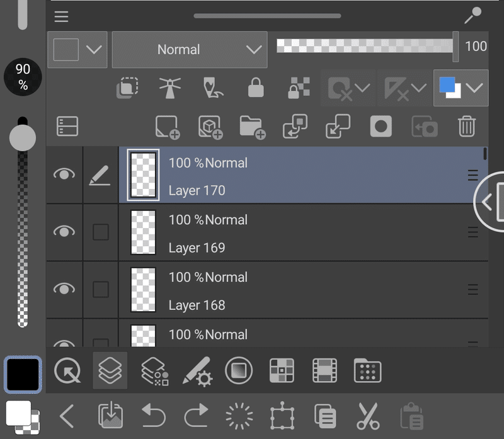Cut the selection with scissors icon
This screenshot has width=504, height=439.
click(368, 416)
